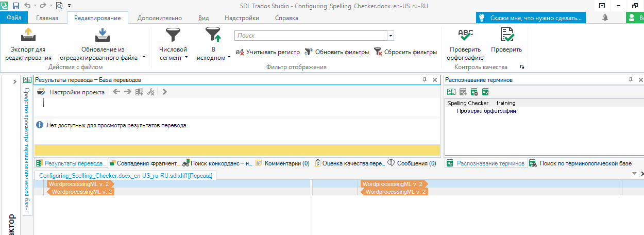Screen dimensions: 644x235
Task: Click the Файл button
Action: (x=14, y=18)
